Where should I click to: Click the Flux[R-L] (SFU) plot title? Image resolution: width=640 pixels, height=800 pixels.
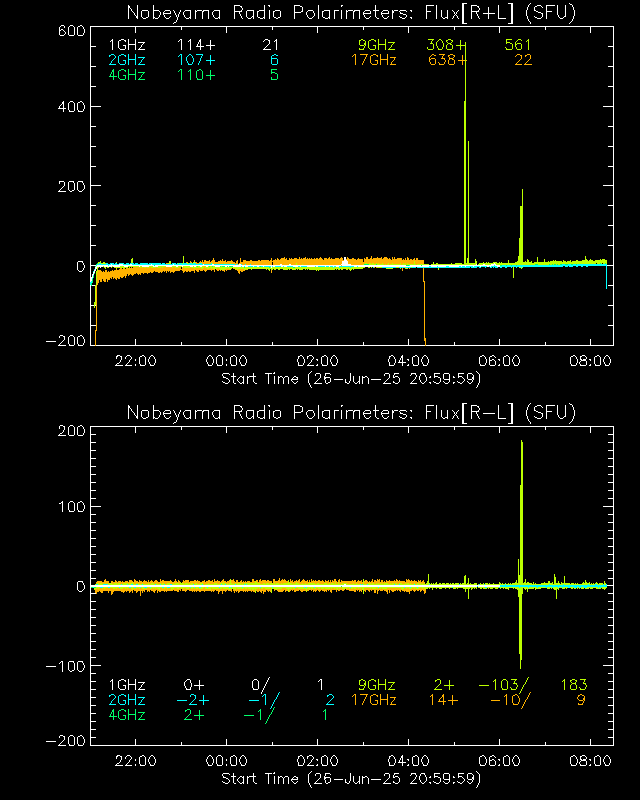351,412
